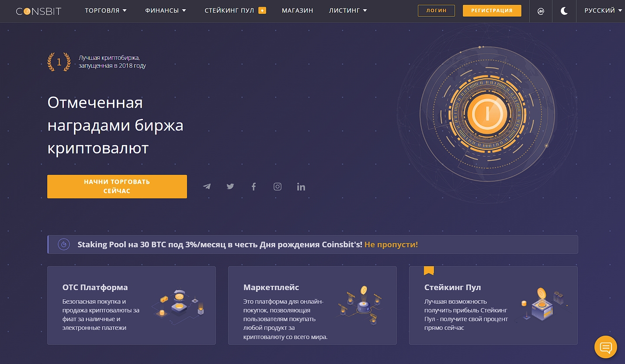The image size is (625, 364).
Task: Click the staking banner circular icon
Action: pyautogui.click(x=64, y=244)
